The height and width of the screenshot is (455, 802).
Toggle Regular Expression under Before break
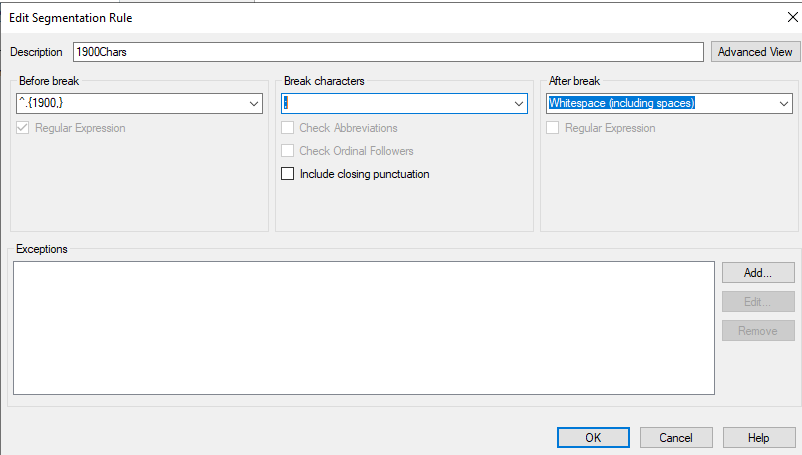(x=24, y=128)
